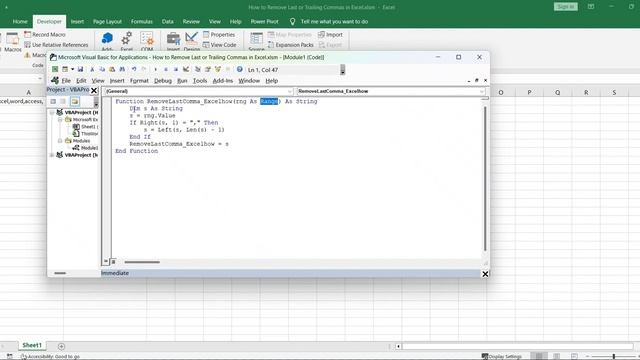Open VBA Help with the question mark icon

pos(240,69)
